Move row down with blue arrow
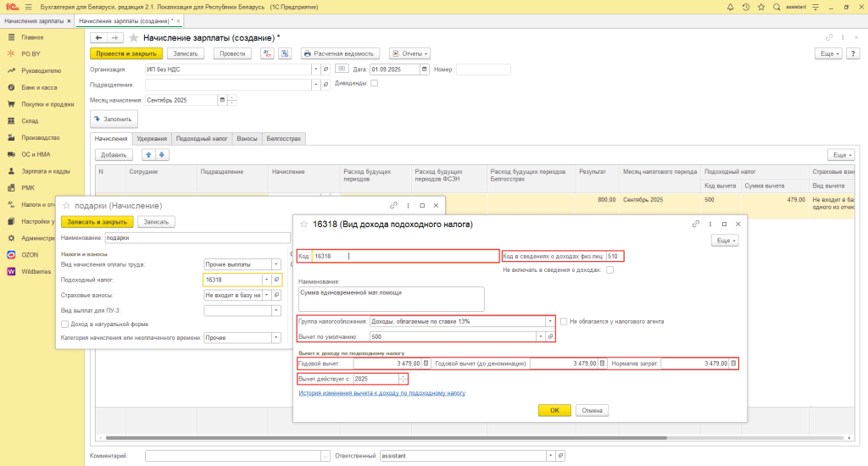The image size is (868, 466). [162, 155]
